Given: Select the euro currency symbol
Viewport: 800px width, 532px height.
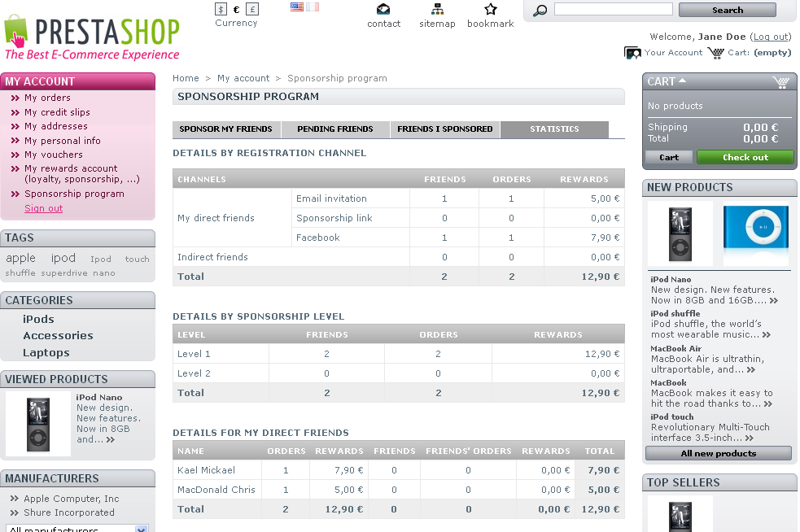Looking at the screenshot, I should tap(236, 10).
